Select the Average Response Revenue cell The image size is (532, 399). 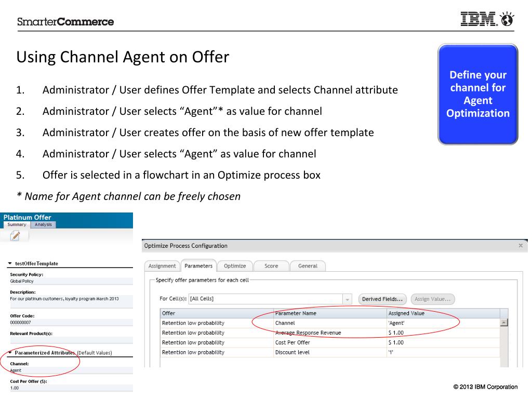[330, 333]
